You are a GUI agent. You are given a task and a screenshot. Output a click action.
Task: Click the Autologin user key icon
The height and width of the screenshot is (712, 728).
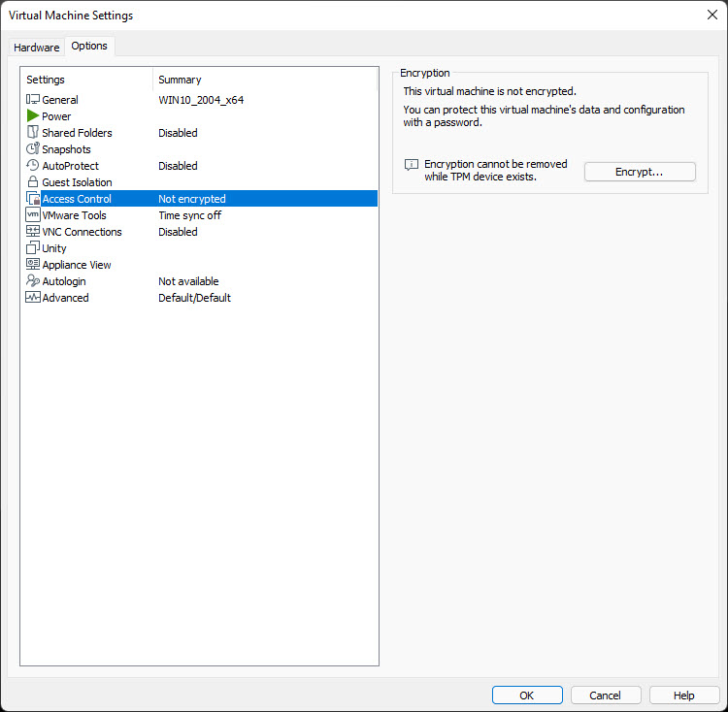[32, 280]
